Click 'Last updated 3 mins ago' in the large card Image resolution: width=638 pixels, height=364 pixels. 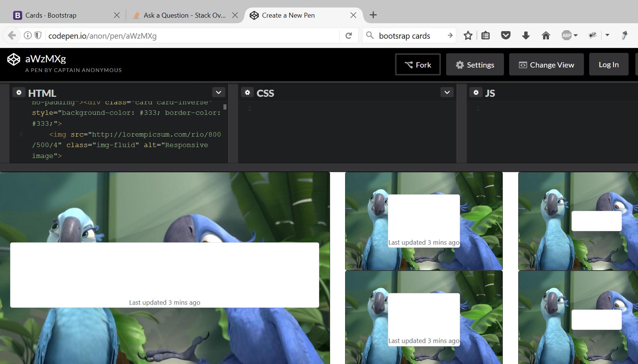[164, 302]
